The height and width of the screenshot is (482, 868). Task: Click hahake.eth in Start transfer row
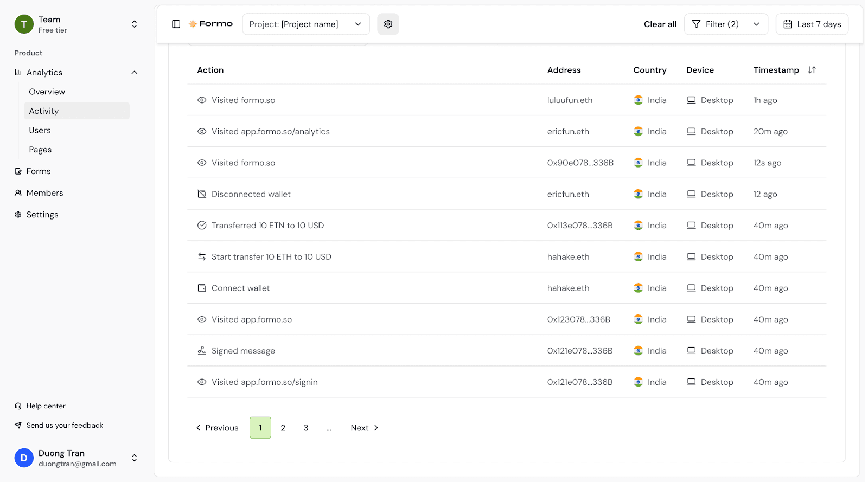pos(568,256)
